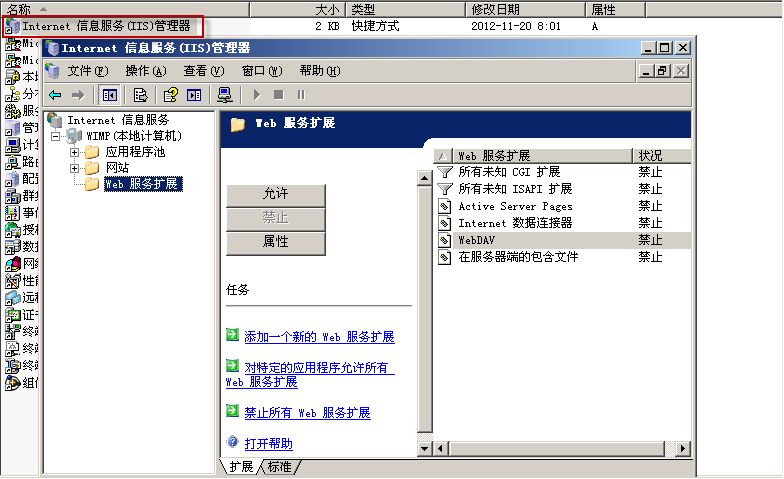Image resolution: width=784 pixels, height=479 pixels.
Task: Select the 所有未知 ISAPI 扩展 list row
Action: click(x=563, y=189)
